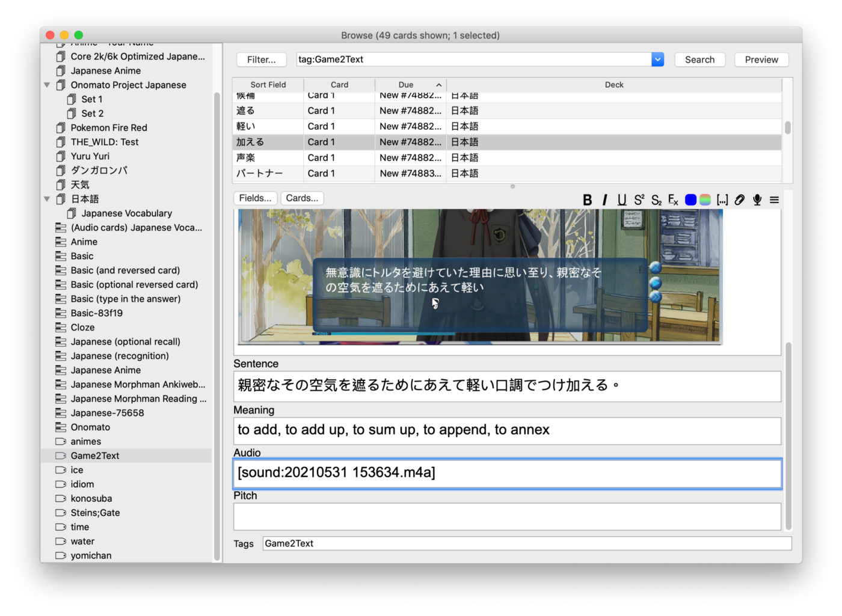The width and height of the screenshot is (842, 616).
Task: Collapse the Onomato Project Japanese deck
Action: (x=47, y=85)
